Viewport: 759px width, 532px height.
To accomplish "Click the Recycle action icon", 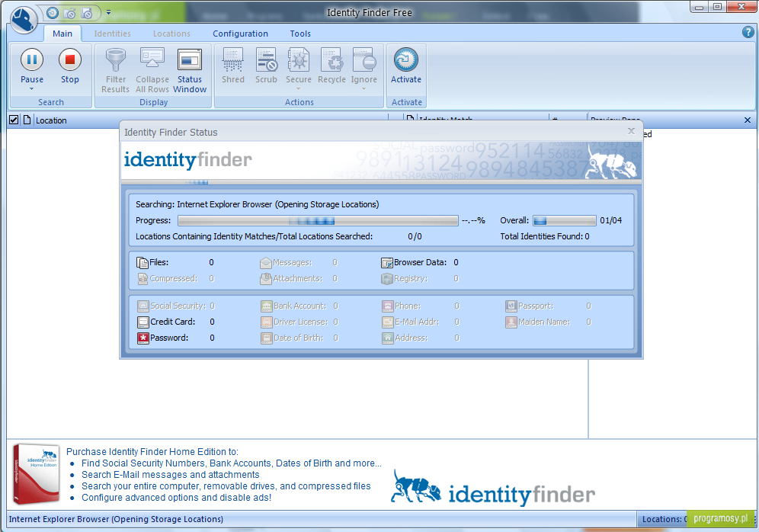I will click(331, 60).
